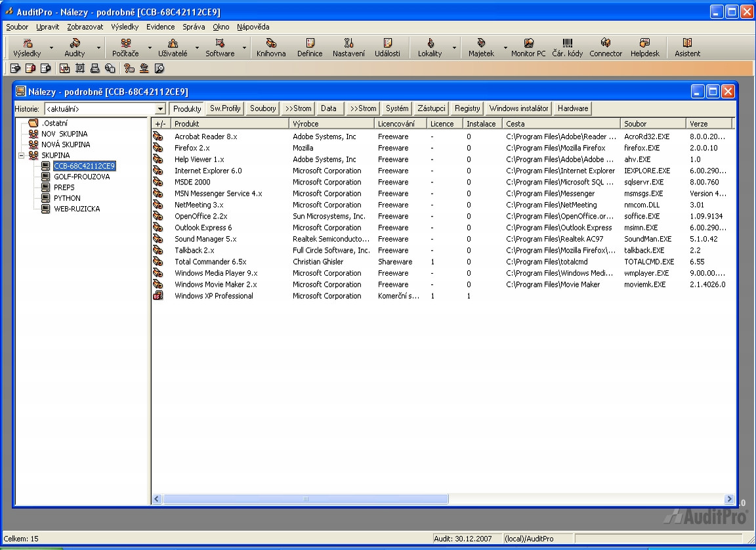Switch to the Zástupci tab
Image resolution: width=756 pixels, height=550 pixels.
(x=432, y=108)
